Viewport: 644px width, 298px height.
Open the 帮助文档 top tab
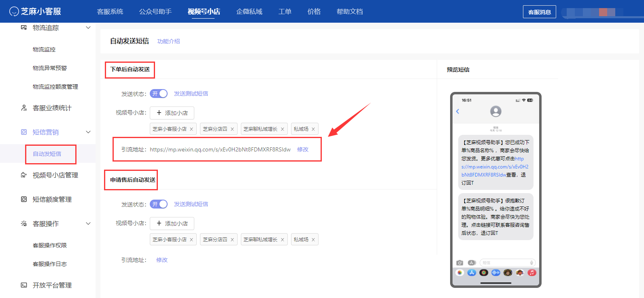tap(350, 12)
